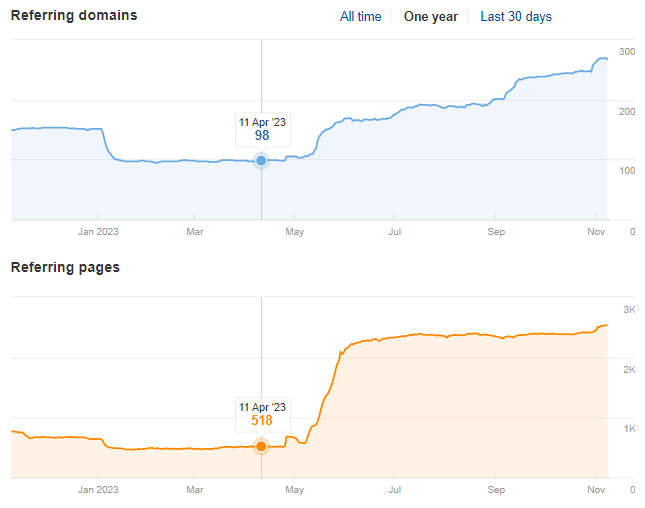
Task: Click the blue data point on the domains chart
Action: (x=262, y=160)
